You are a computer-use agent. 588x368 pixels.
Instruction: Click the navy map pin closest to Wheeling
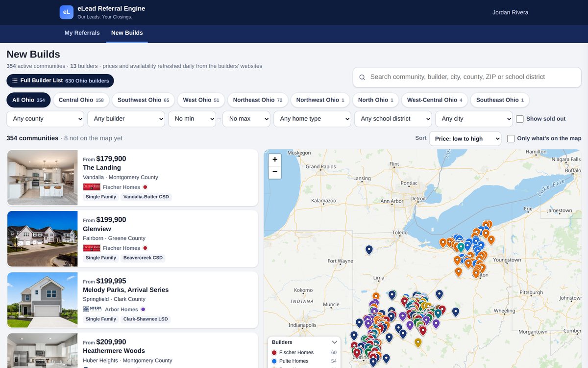456,312
